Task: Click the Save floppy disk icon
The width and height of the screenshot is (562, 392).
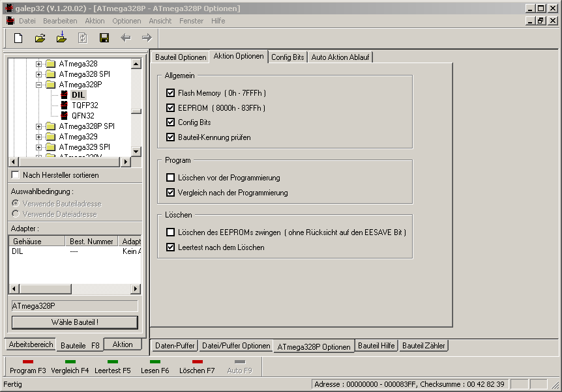Action: click(x=104, y=38)
